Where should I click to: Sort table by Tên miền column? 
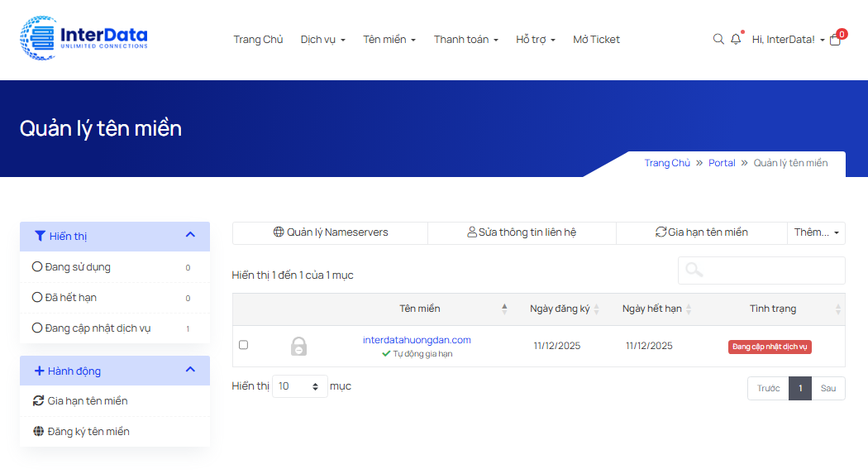[420, 309]
